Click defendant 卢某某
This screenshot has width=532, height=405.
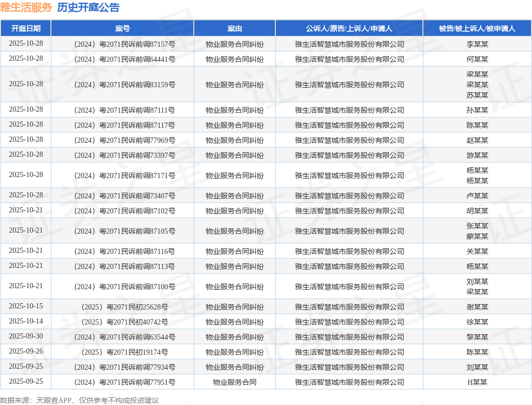pyautogui.click(x=477, y=196)
